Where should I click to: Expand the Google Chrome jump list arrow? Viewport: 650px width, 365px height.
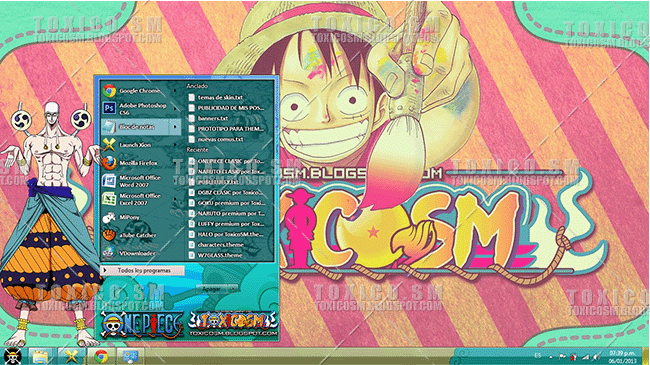pyautogui.click(x=175, y=91)
